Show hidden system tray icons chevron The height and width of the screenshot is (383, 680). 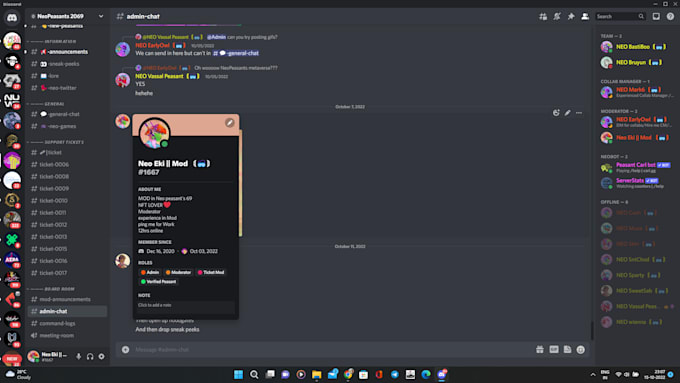[x=593, y=374]
